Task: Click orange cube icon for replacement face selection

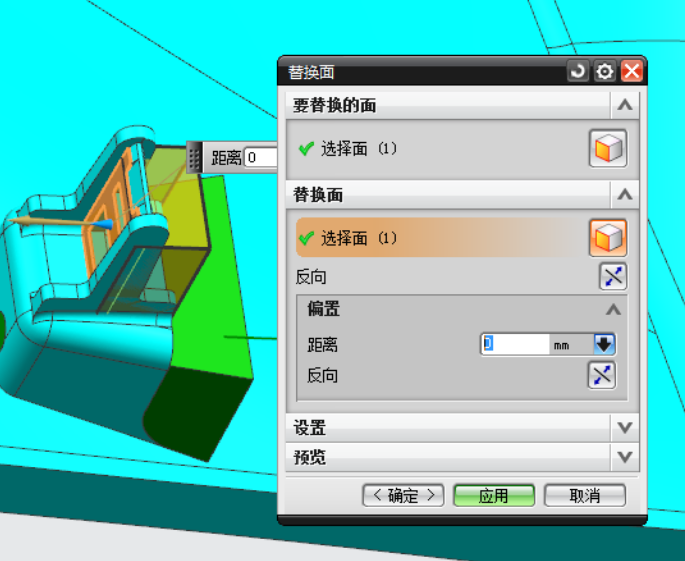Action: coord(608,238)
